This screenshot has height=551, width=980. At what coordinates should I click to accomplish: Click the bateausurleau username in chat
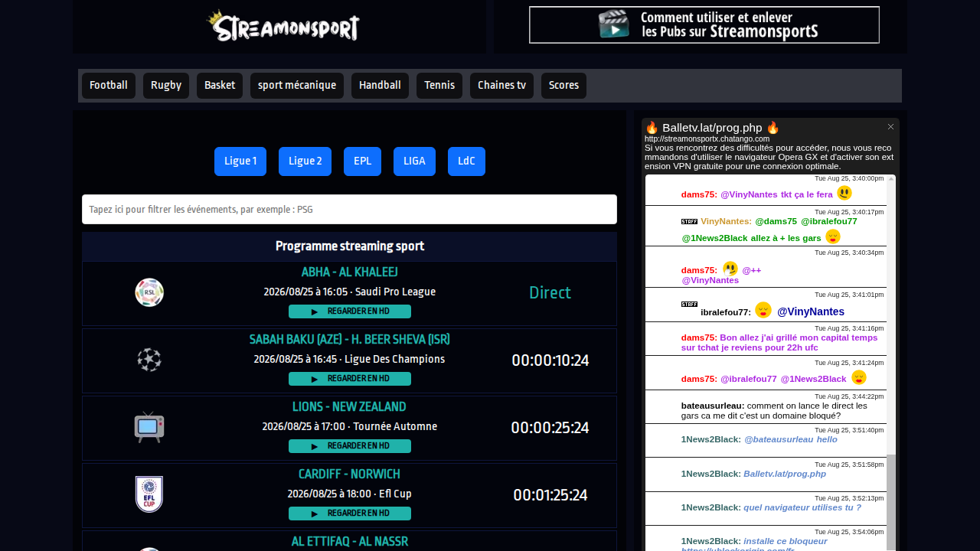click(x=713, y=406)
